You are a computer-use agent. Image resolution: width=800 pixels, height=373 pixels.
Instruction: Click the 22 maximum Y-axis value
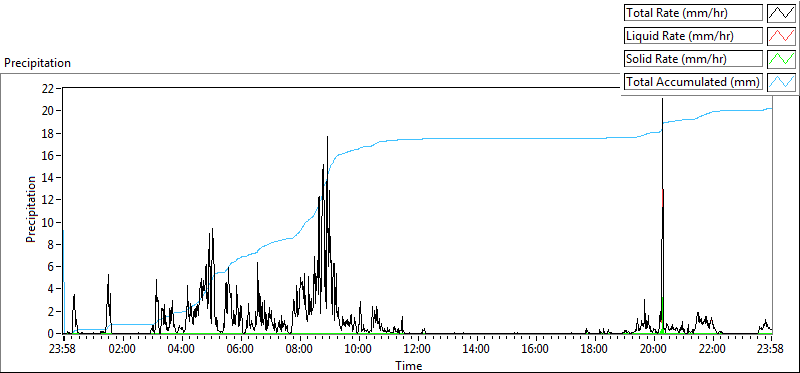pyautogui.click(x=47, y=88)
